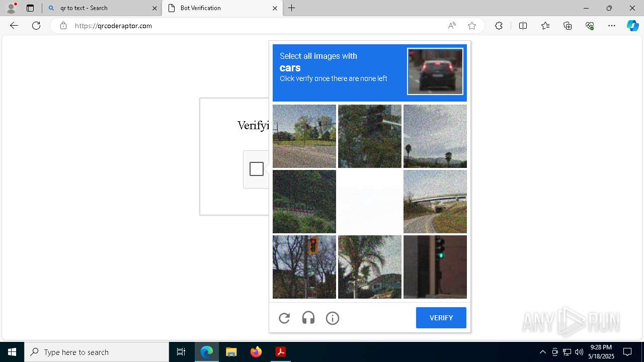644x362 pixels.
Task: Select the dark green hillside tile
Action: 304,202
